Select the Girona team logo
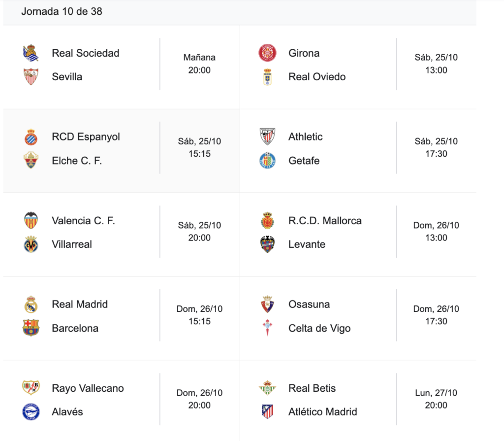 [x=268, y=53]
